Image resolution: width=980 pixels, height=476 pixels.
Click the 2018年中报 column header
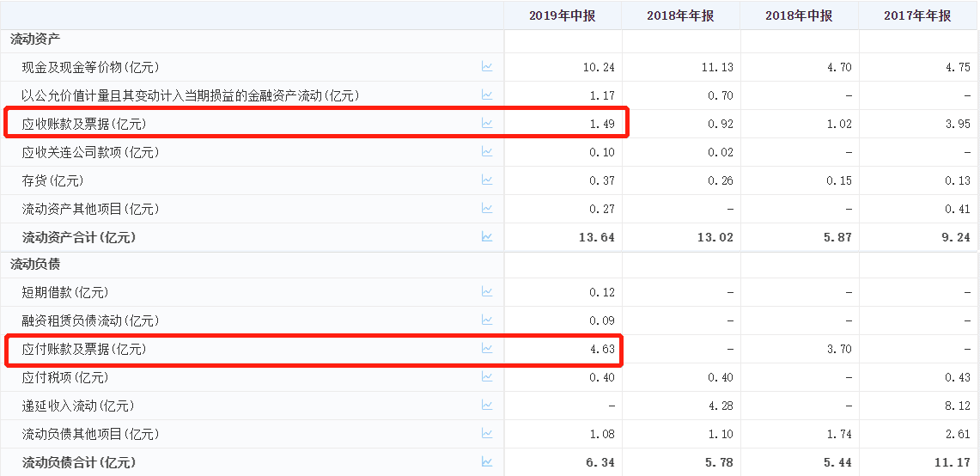click(x=799, y=16)
